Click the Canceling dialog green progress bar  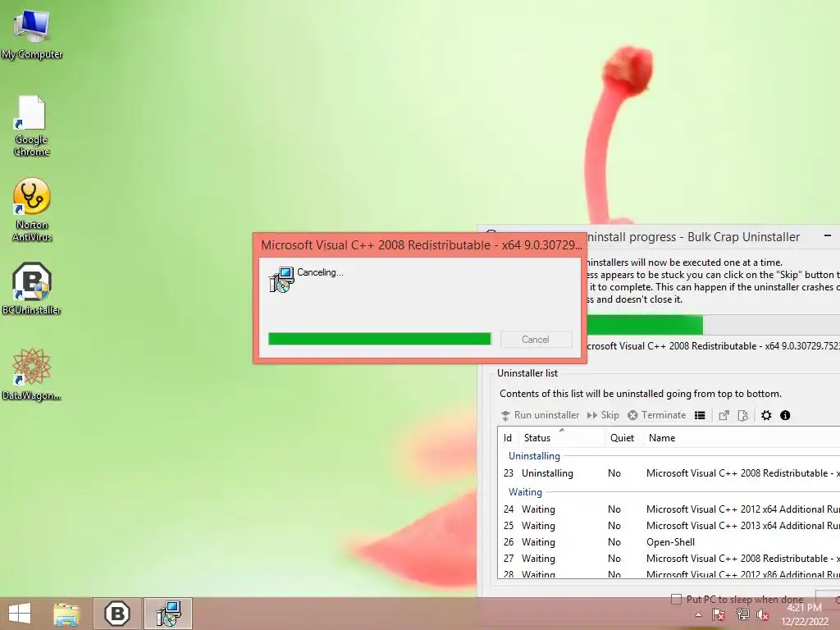pyautogui.click(x=379, y=339)
